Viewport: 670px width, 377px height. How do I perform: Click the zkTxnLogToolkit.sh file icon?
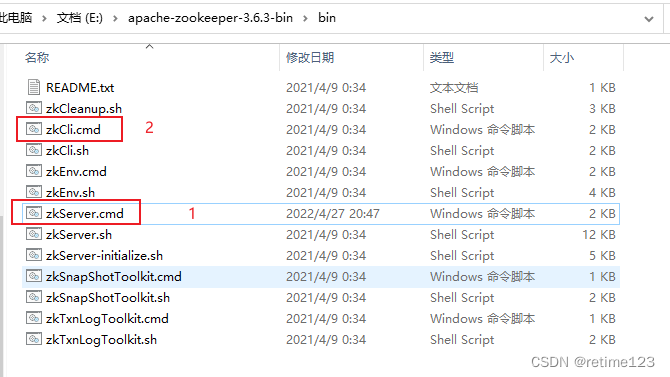[x=34, y=339]
